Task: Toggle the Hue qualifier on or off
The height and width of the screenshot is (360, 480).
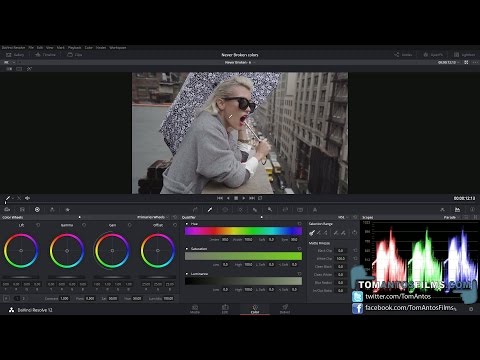Action: coord(187,224)
